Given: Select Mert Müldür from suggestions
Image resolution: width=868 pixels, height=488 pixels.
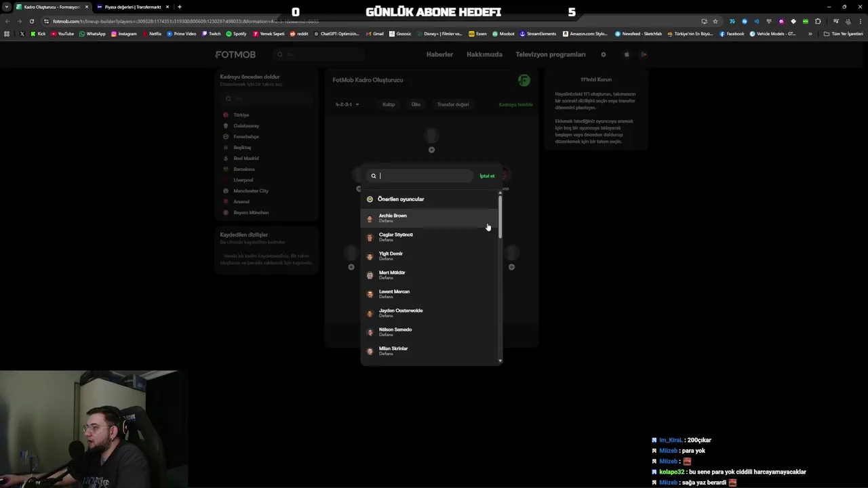Looking at the screenshot, I should click(x=430, y=275).
